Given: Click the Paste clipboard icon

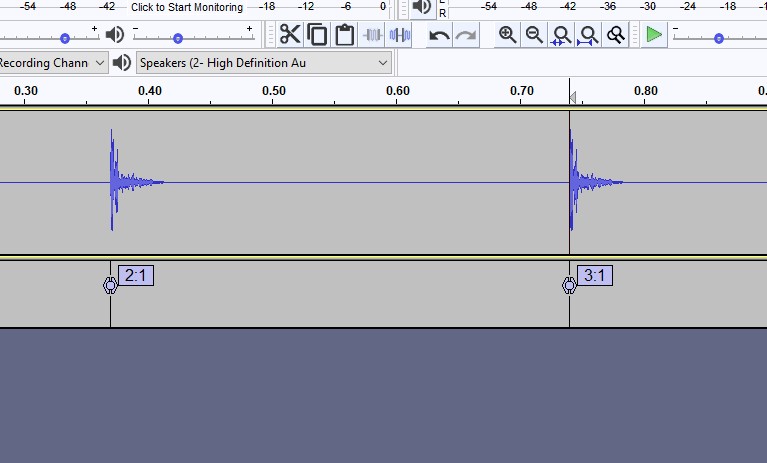Looking at the screenshot, I should 345,36.
